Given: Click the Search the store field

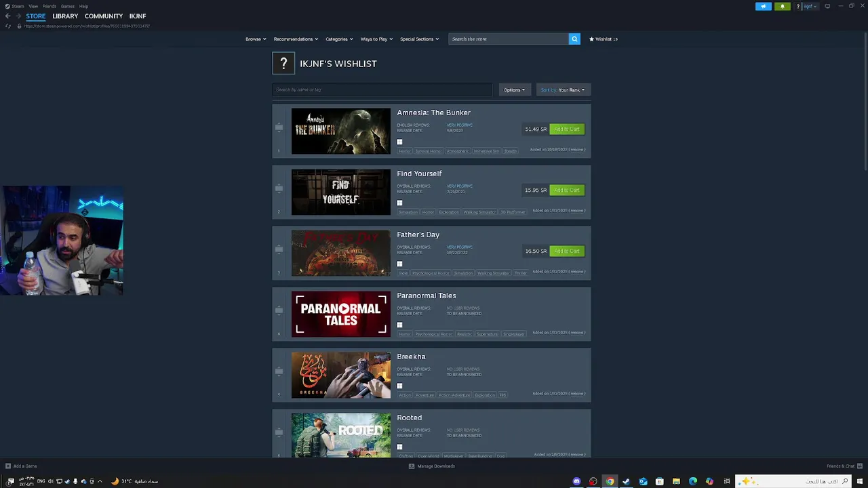Looking at the screenshot, I should click(509, 39).
